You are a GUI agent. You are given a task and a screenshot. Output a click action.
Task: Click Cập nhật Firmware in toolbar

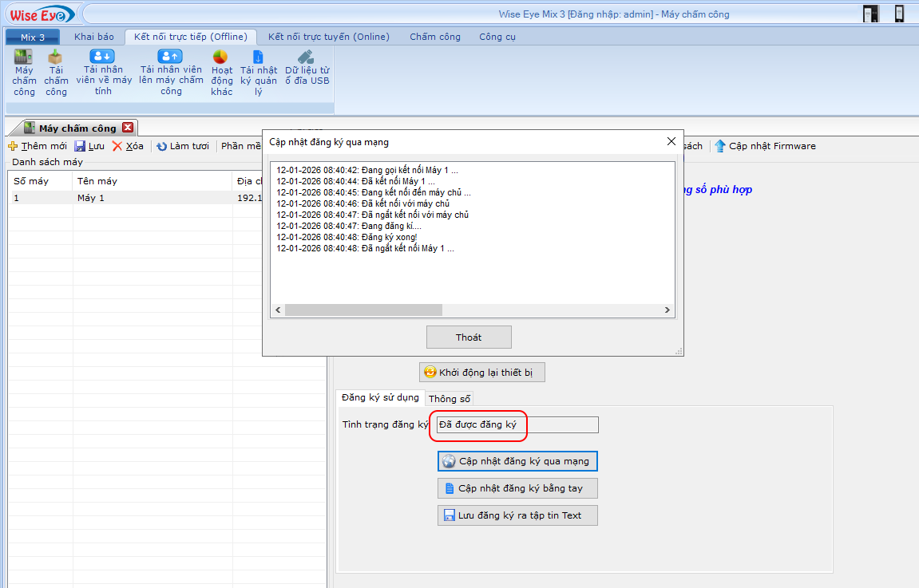pos(765,146)
